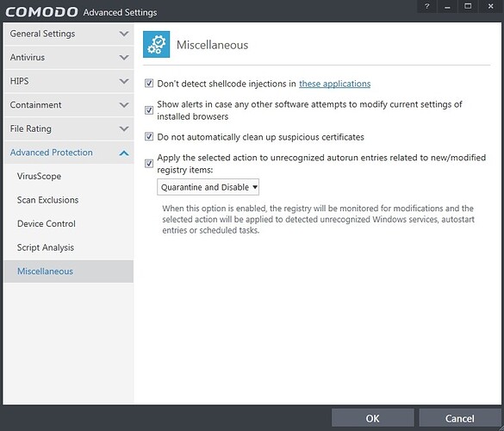Open the these applications link
This screenshot has height=431, width=504.
click(x=334, y=84)
